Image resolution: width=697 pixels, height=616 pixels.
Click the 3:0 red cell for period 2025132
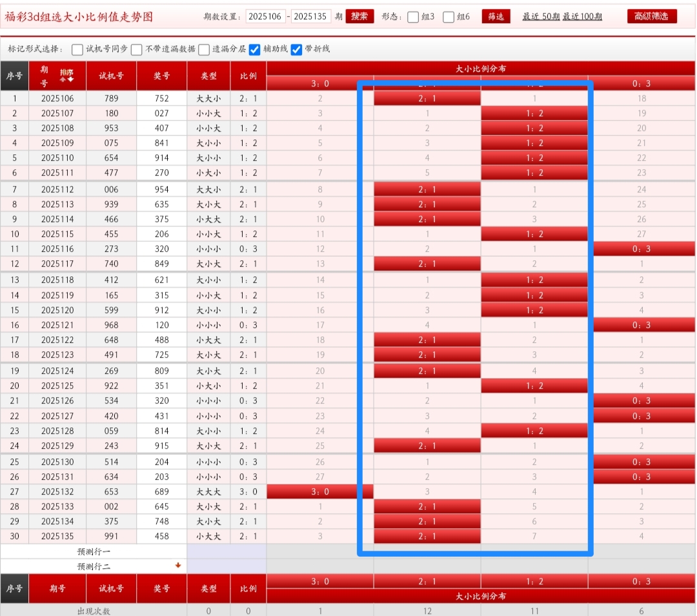pyautogui.click(x=319, y=492)
